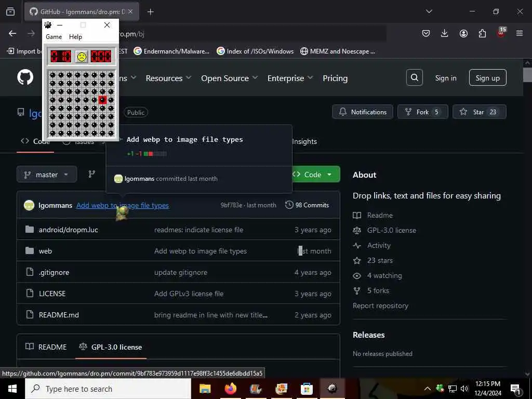Open the notification center icon
The height and width of the screenshot is (399, 532).
[515, 389]
